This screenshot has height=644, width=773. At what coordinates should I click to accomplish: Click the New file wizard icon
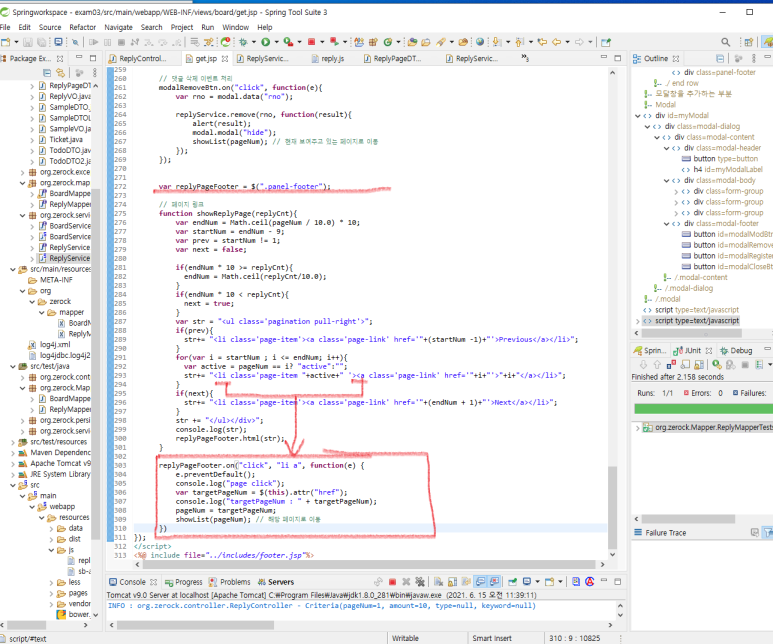coord(6,42)
